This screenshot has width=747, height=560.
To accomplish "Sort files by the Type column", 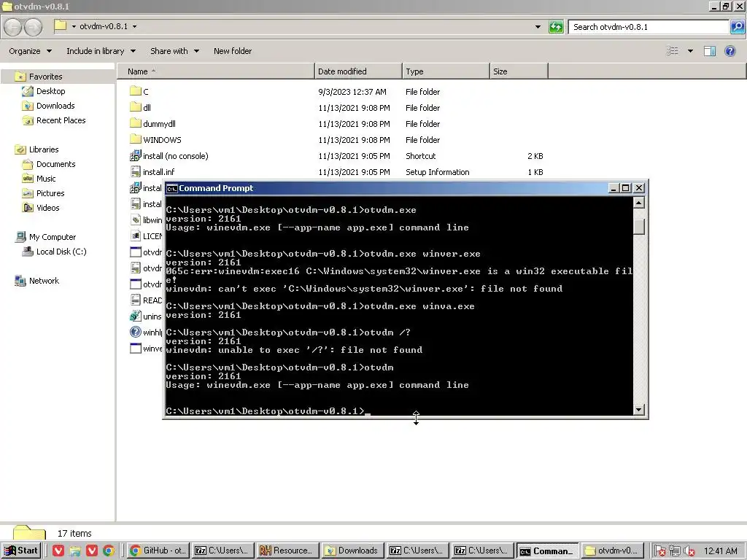I will tap(446, 71).
